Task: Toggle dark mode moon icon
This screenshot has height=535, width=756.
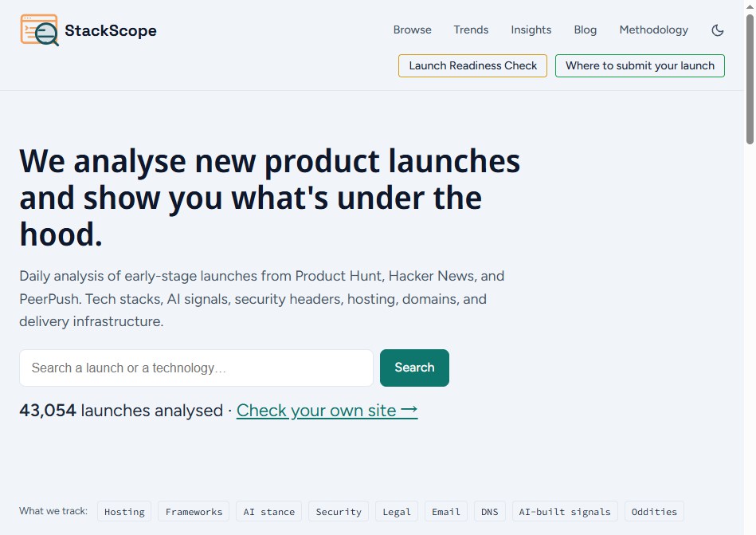Action: coord(718,30)
